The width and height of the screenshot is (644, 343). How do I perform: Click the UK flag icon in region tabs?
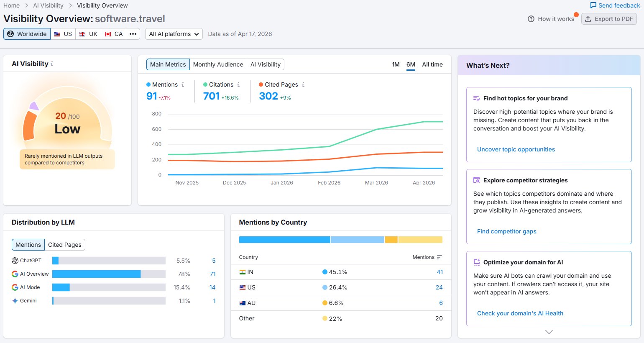point(82,34)
